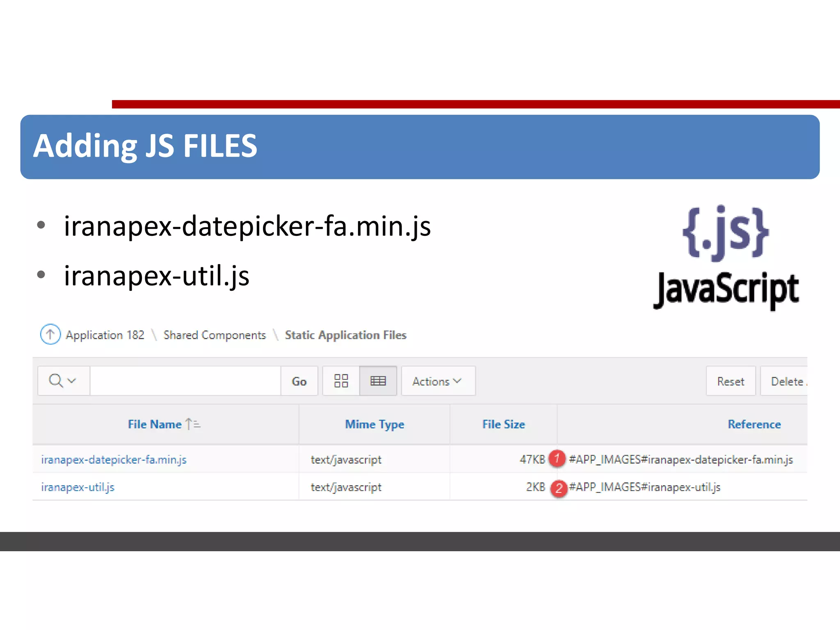Switch to icon grid view
This screenshot has width=840, height=630.
tap(341, 381)
